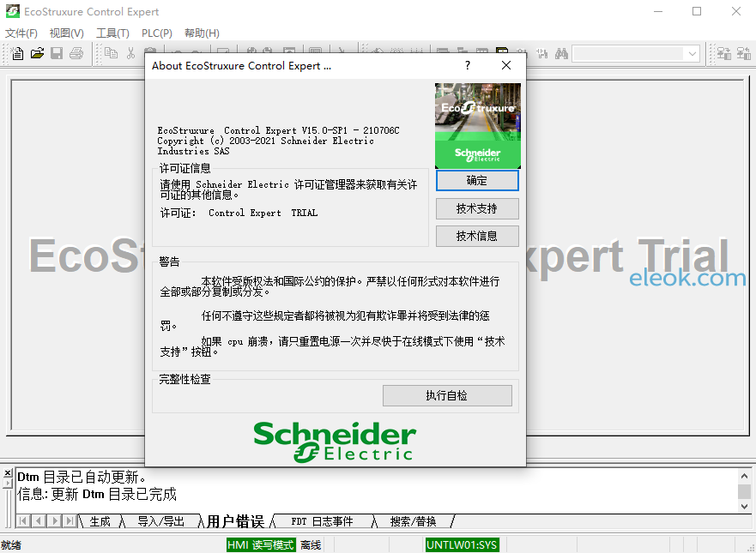Click the binoculars search icon
The width and height of the screenshot is (756, 553).
coord(561,53)
